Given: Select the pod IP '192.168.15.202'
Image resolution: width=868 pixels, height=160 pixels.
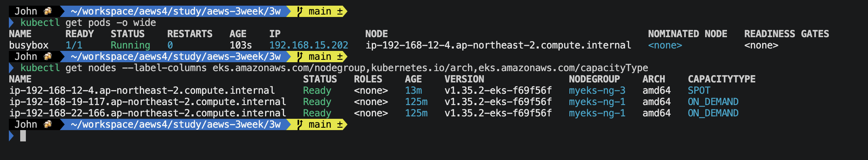Looking at the screenshot, I should click(309, 45).
